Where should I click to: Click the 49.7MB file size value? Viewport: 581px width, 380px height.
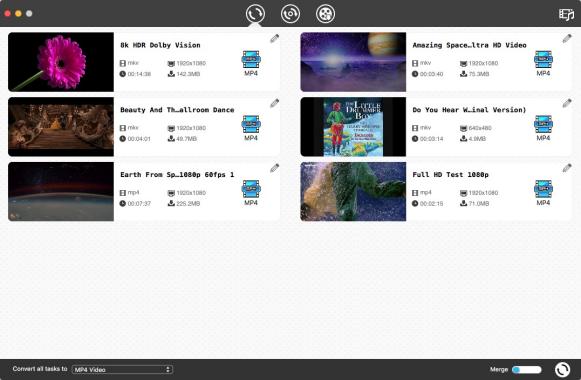187,139
